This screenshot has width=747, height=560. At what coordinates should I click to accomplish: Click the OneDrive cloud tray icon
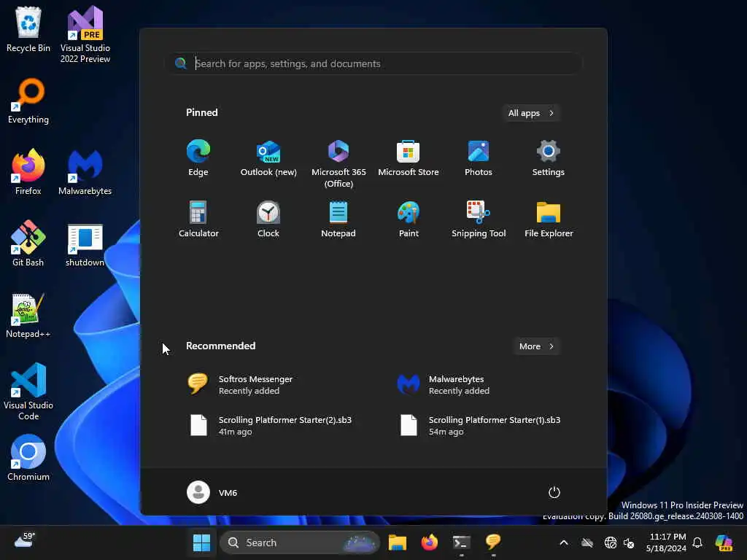[587, 542]
